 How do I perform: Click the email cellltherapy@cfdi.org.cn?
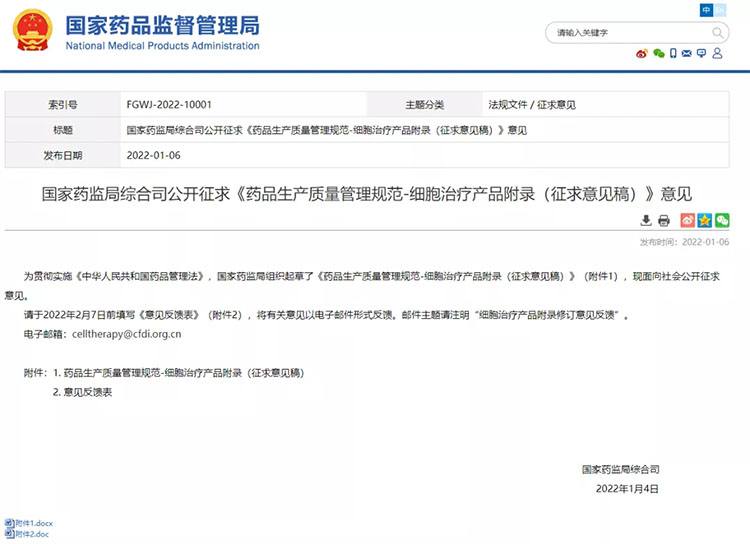coord(127,334)
